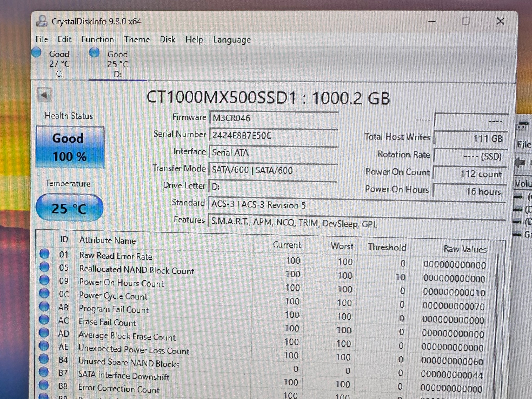
Task: Click the Current column header
Action: [287, 245]
